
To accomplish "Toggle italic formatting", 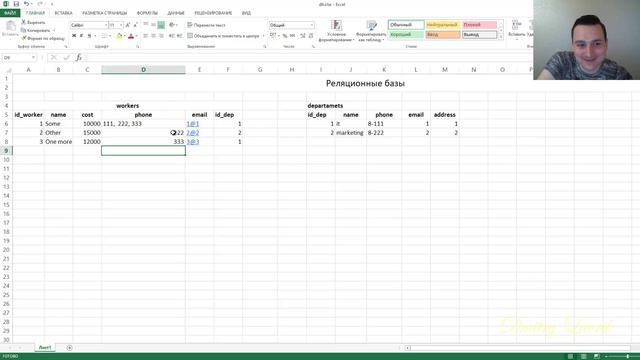I will 81,36.
